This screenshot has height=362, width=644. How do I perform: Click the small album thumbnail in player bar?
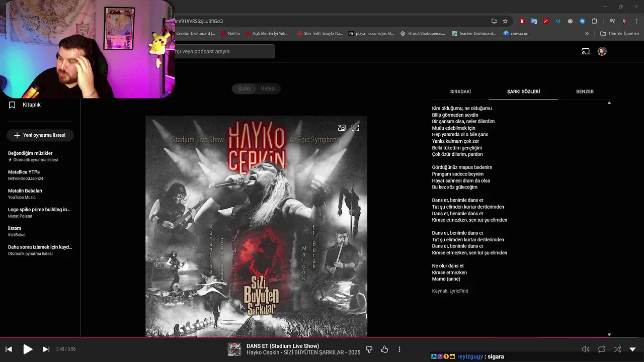[234, 349]
